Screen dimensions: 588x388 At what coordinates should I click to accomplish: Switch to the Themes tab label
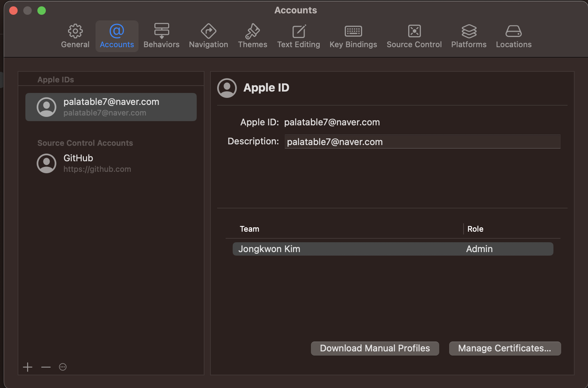[252, 44]
